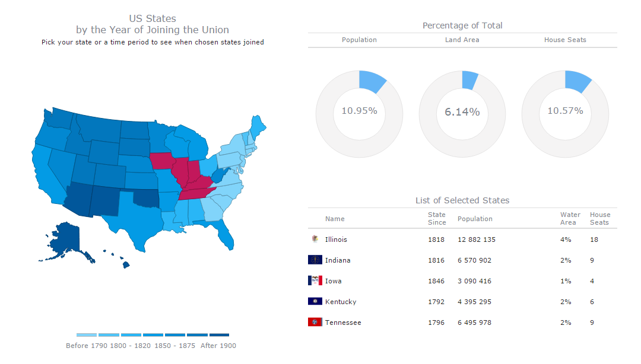Click the Illinois state flag icon

[x=315, y=240]
